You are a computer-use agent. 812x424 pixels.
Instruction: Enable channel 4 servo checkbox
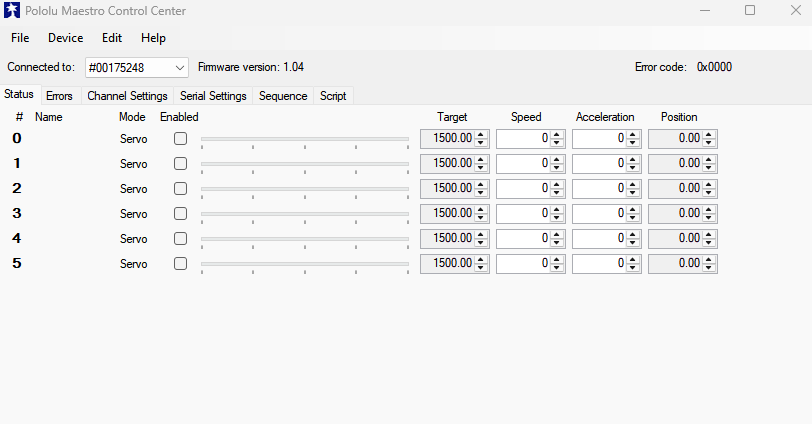[180, 238]
